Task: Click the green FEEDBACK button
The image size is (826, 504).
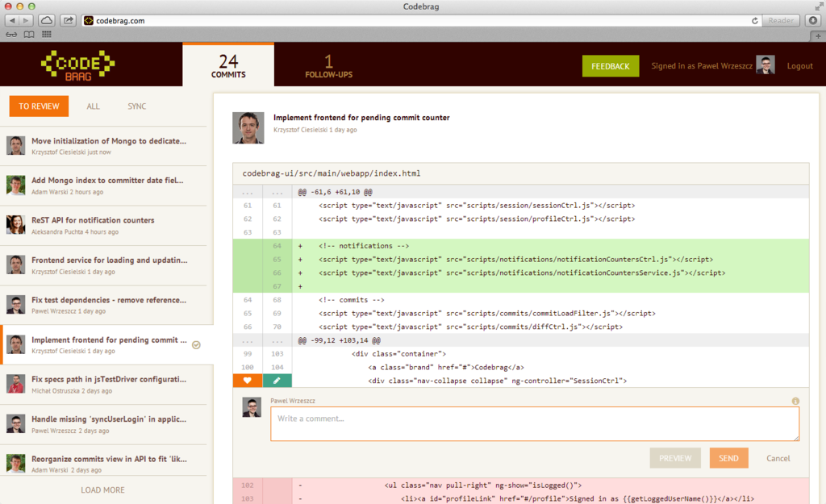Action: click(x=611, y=66)
